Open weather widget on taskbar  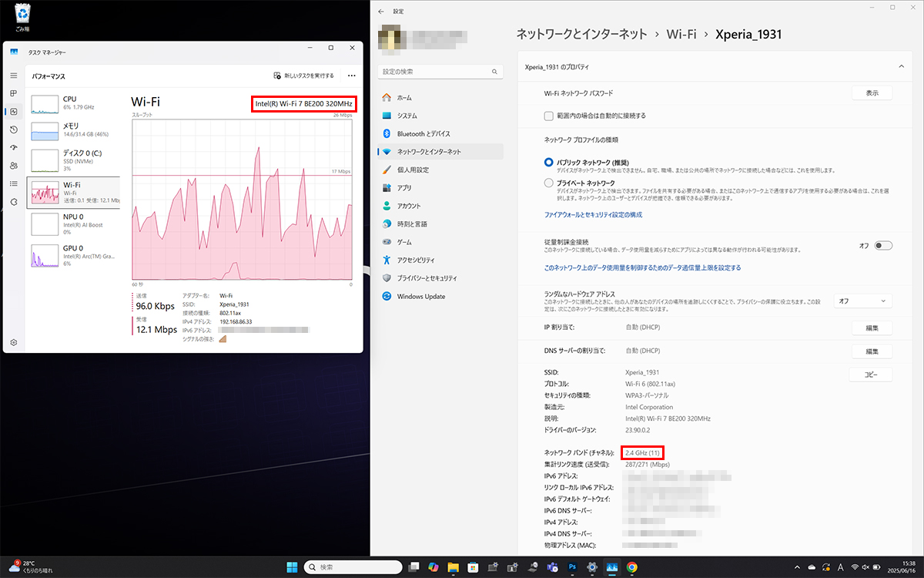pos(29,567)
